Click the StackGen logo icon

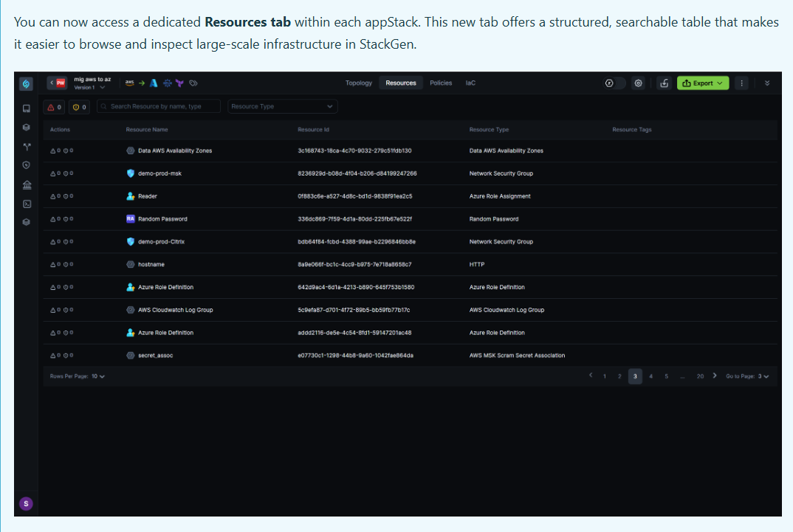pos(27,83)
